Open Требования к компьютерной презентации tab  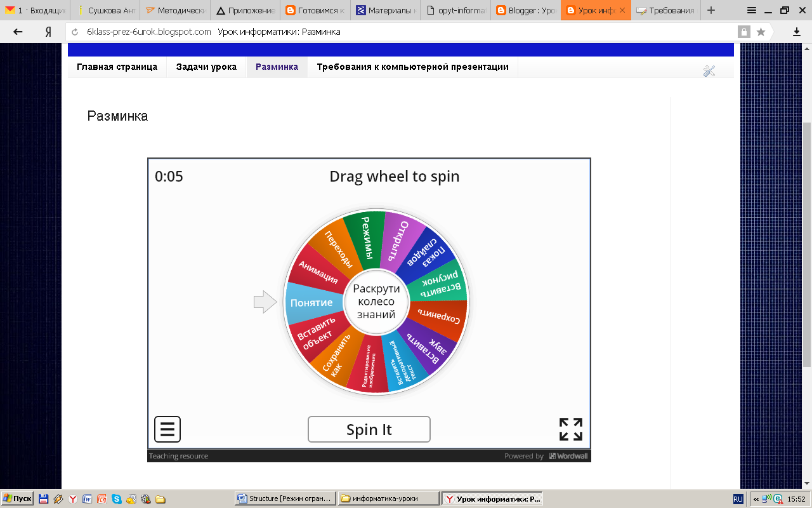tap(412, 67)
